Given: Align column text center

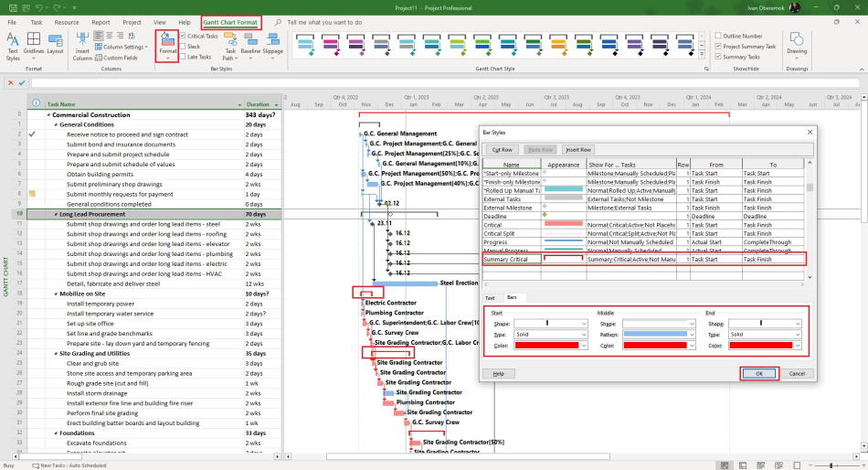Looking at the screenshot, I should coord(110,36).
